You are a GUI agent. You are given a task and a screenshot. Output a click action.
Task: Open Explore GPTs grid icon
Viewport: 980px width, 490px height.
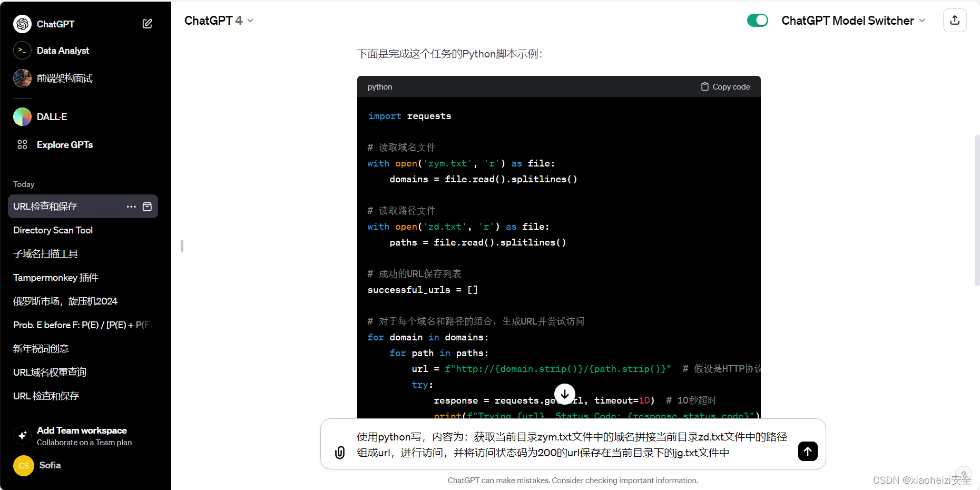(22, 144)
